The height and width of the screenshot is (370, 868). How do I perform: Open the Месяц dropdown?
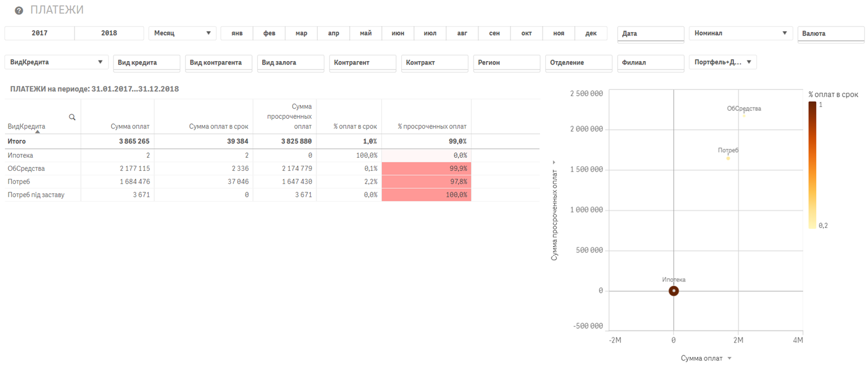pos(182,33)
